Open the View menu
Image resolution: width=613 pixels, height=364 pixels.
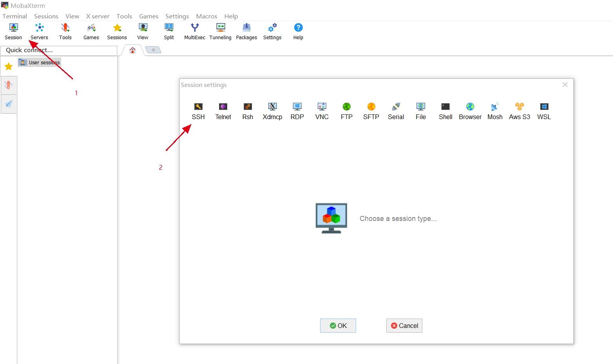tap(72, 16)
